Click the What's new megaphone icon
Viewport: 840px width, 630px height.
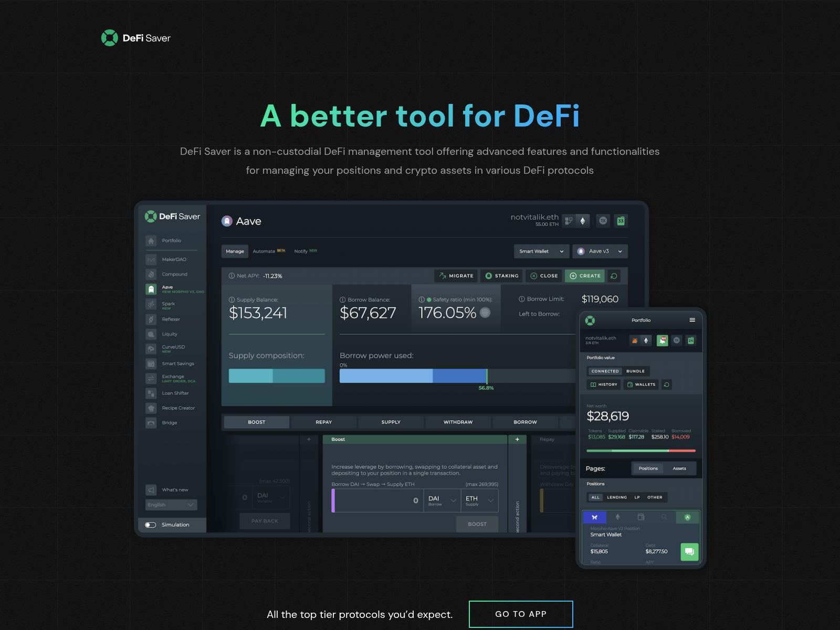(151, 490)
